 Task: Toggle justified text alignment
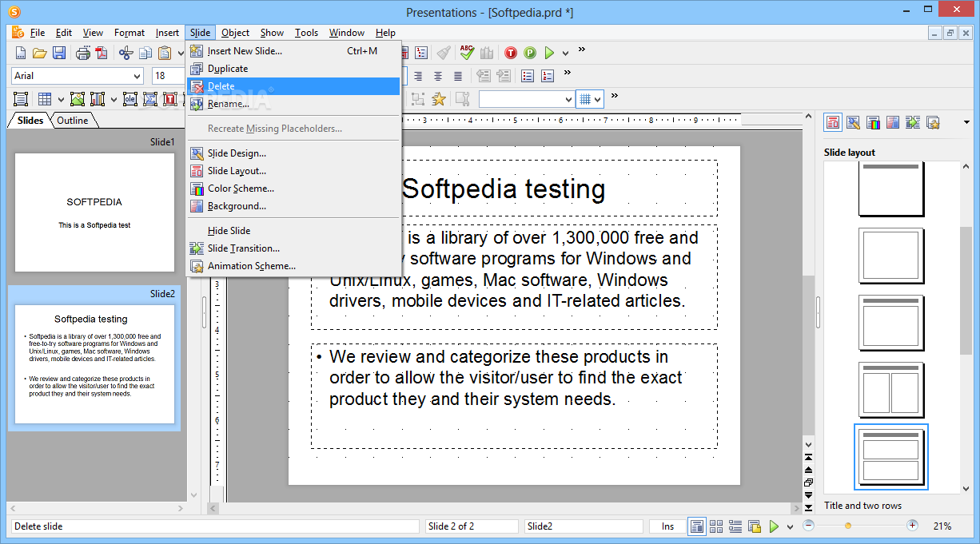pos(458,76)
